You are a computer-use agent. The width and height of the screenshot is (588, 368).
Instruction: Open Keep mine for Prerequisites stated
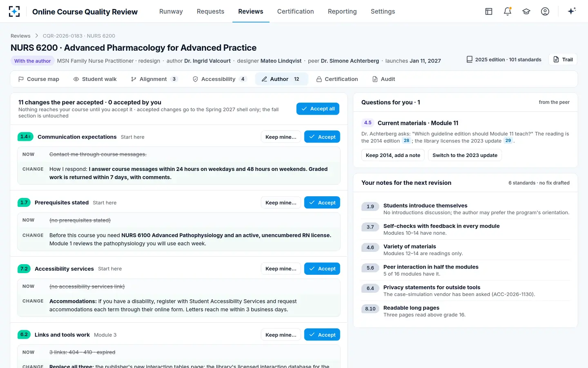(281, 203)
